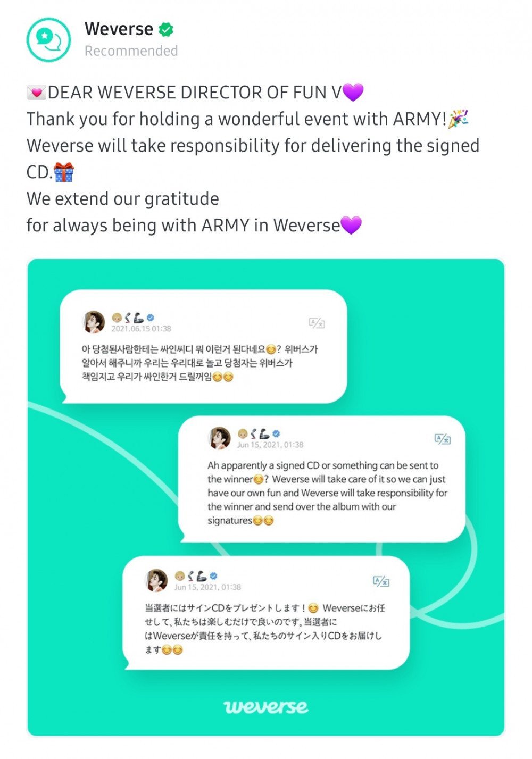The image size is (532, 759).
Task: Click blue verified badge in English bubble
Action: [276, 433]
